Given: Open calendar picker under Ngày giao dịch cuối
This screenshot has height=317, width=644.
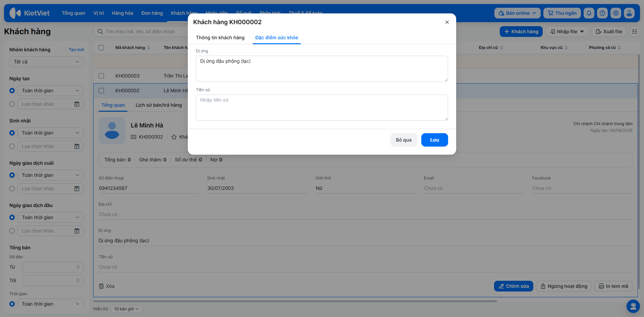Looking at the screenshot, I should click(77, 189).
